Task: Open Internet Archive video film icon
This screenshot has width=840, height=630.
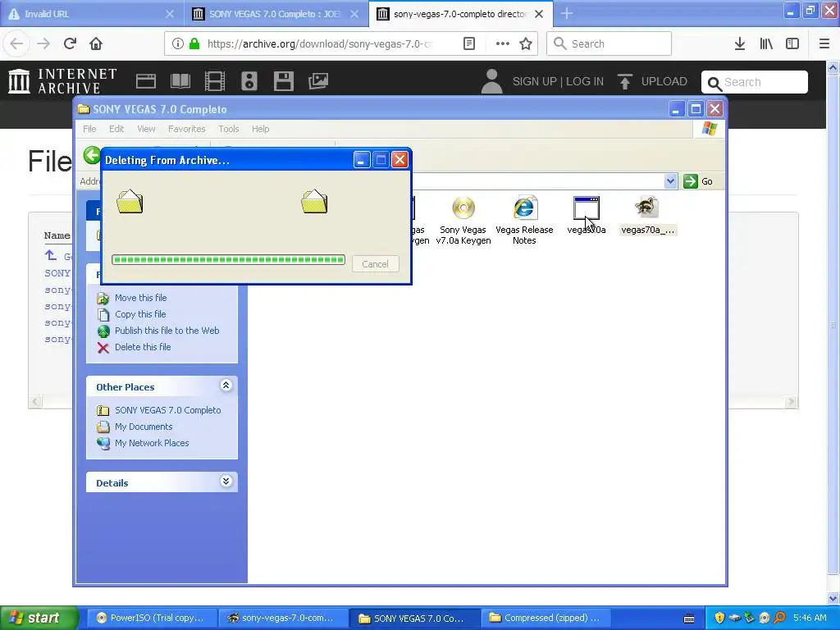Action: tap(215, 81)
